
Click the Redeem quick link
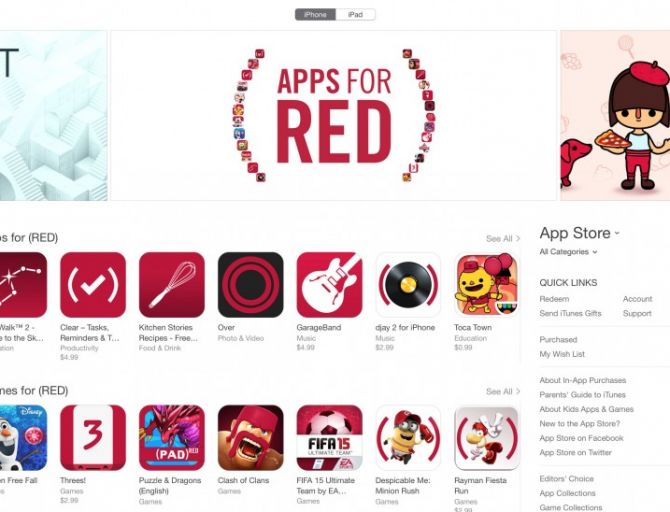554,299
